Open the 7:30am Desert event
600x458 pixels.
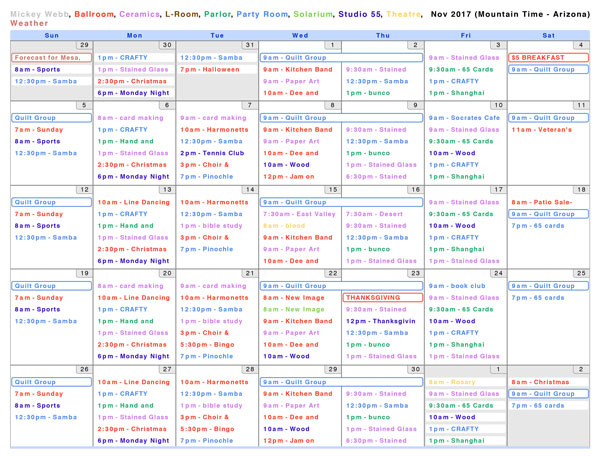(x=372, y=214)
